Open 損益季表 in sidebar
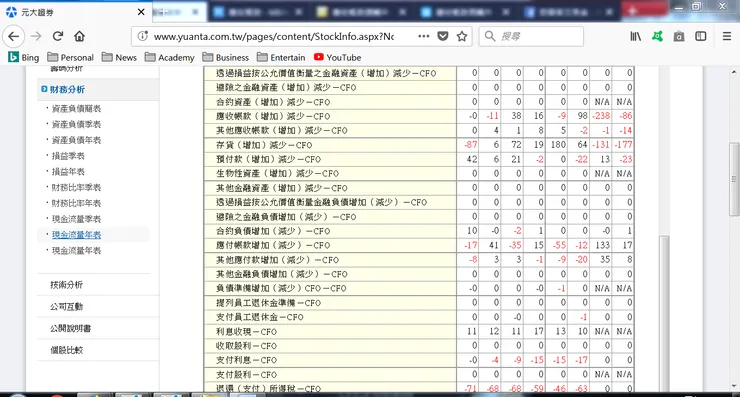 68,156
